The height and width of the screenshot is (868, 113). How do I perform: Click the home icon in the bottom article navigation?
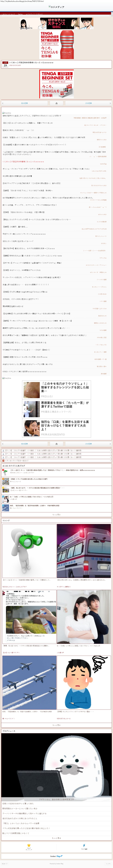pos(56,444)
